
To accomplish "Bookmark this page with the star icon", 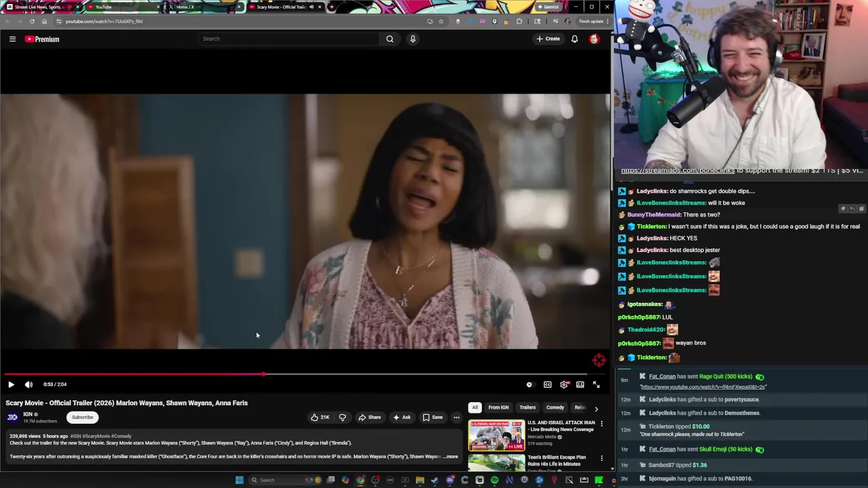I will coord(441,21).
